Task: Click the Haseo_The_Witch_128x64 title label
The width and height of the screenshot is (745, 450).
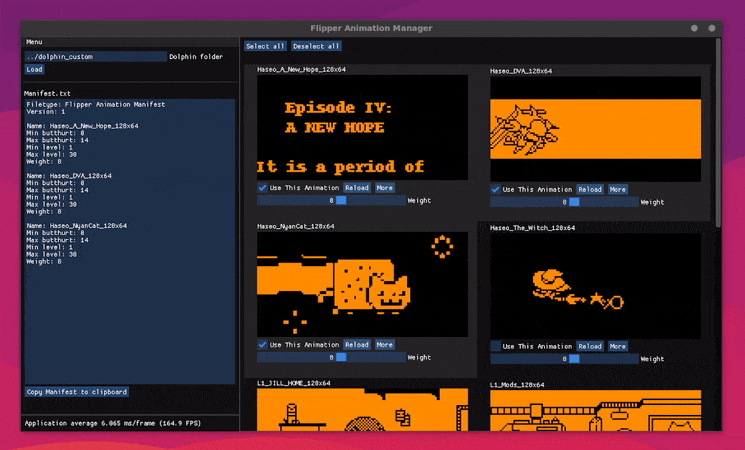Action: point(533,228)
